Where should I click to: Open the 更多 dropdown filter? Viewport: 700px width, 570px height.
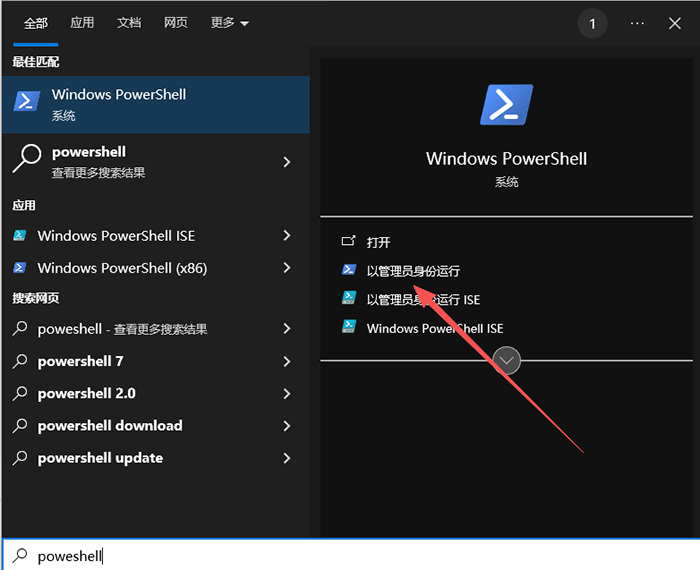click(229, 23)
